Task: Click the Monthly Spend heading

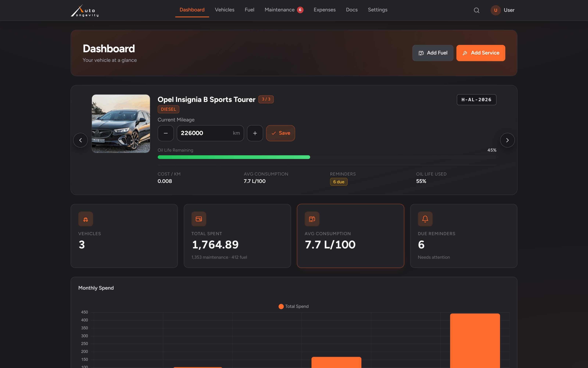Action: pos(96,288)
